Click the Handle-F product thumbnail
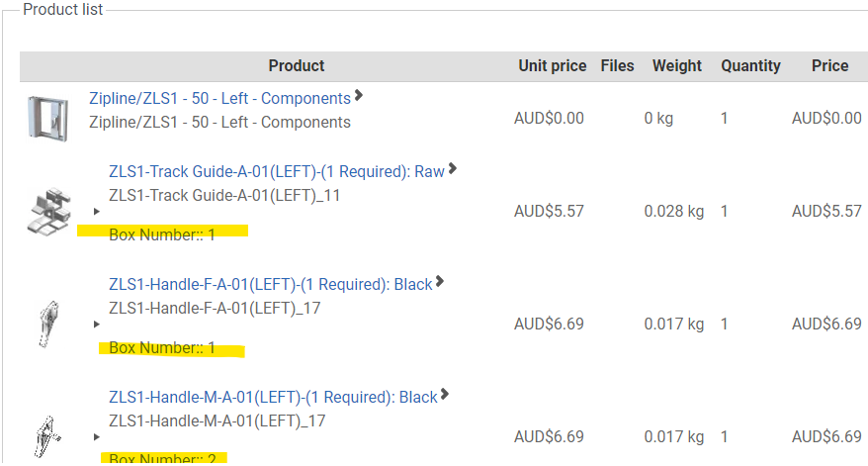The height and width of the screenshot is (466, 868). click(48, 324)
